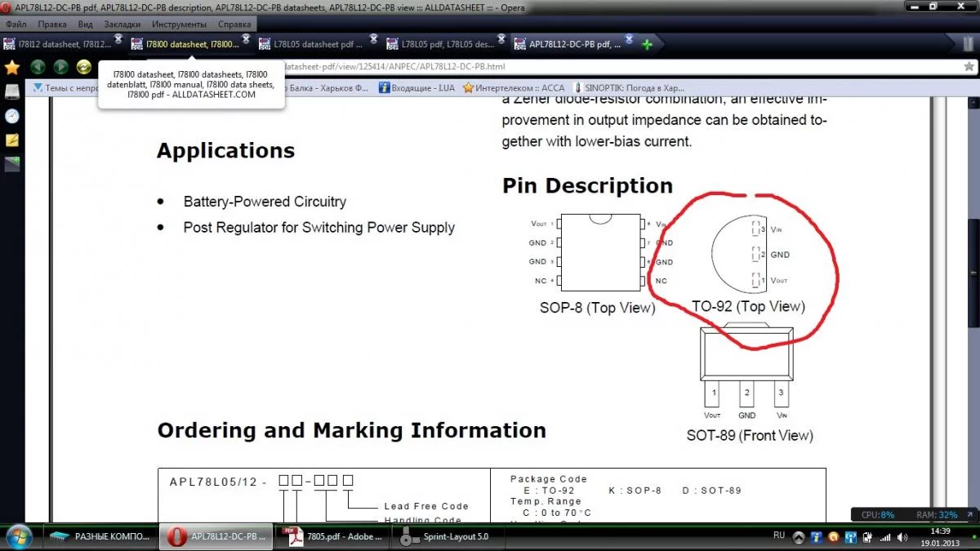Click the forward navigation arrow
This screenshot has width=980, height=551.
click(x=60, y=67)
